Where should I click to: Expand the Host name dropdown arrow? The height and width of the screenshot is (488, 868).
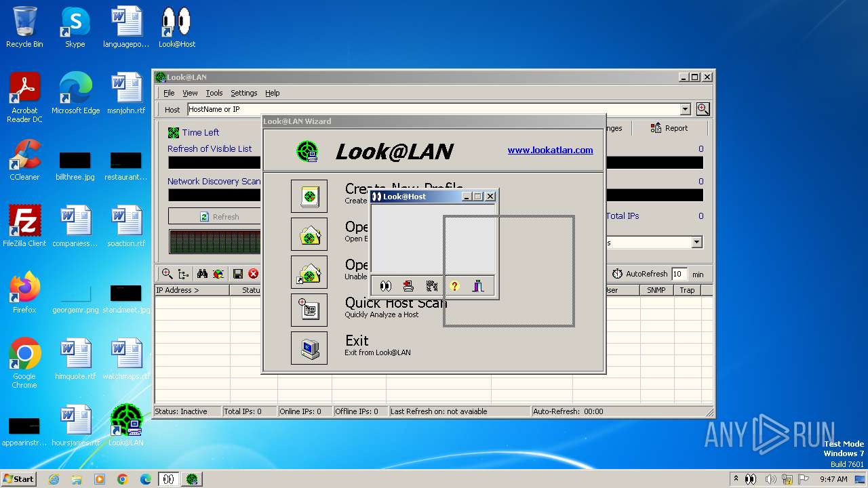tap(685, 109)
